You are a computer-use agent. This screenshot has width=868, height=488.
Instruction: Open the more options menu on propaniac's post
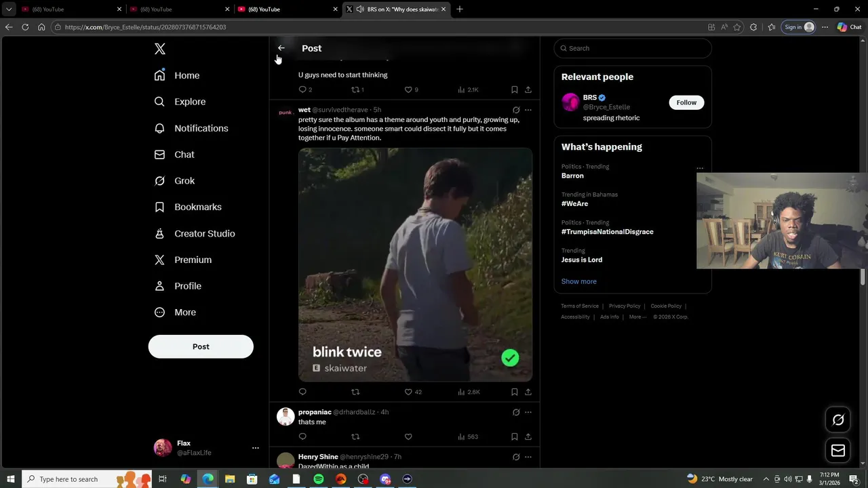coord(528,412)
